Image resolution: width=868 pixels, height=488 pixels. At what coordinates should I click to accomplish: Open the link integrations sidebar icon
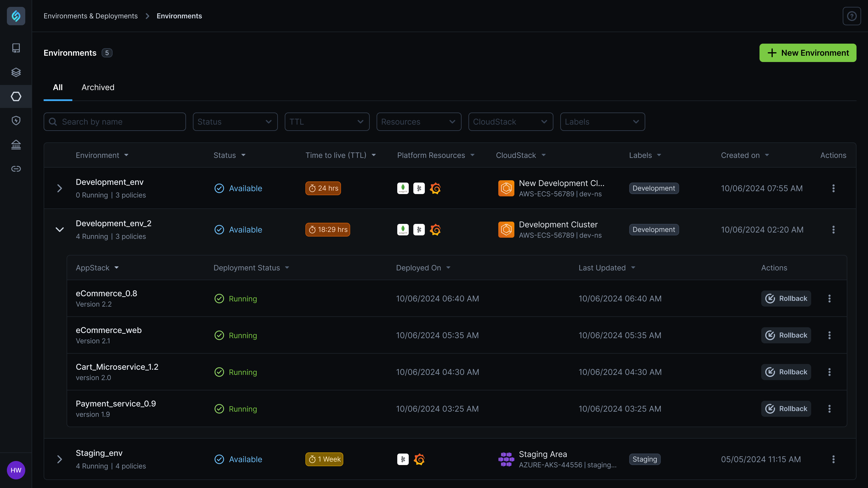coord(16,169)
